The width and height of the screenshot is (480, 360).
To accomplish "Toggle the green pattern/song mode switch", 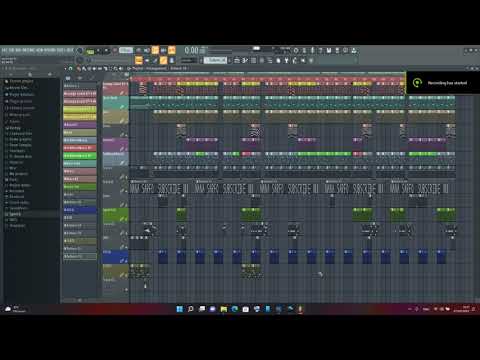I will click(90, 51).
